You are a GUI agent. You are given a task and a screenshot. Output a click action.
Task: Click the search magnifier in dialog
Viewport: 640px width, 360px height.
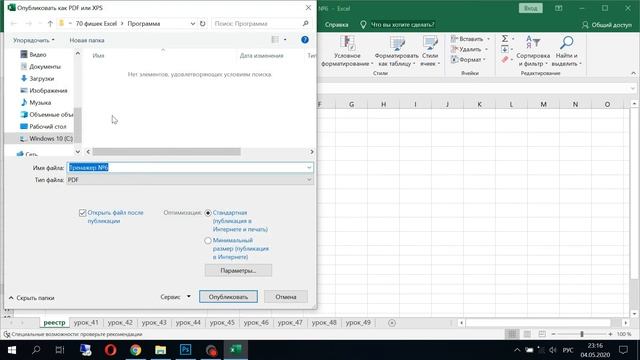pyautogui.click(x=305, y=24)
